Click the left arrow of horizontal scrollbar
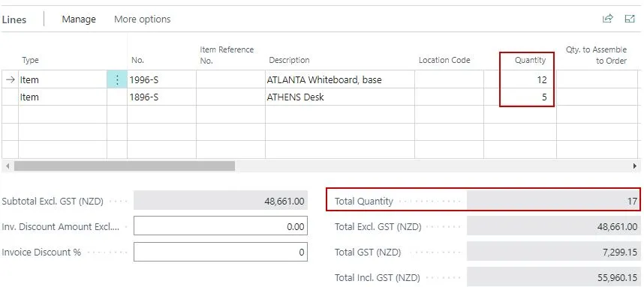 pyautogui.click(x=7, y=166)
